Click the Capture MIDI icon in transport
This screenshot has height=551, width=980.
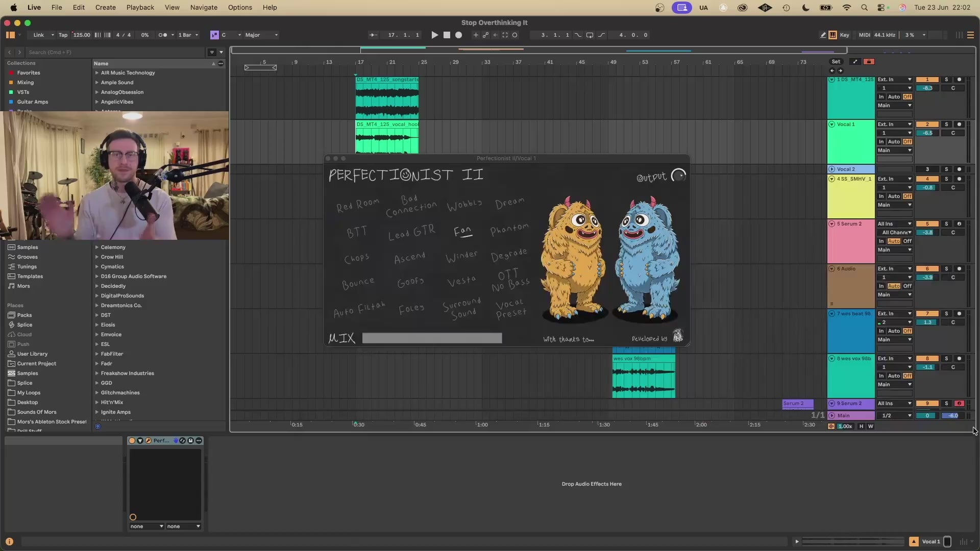pyautogui.click(x=505, y=35)
